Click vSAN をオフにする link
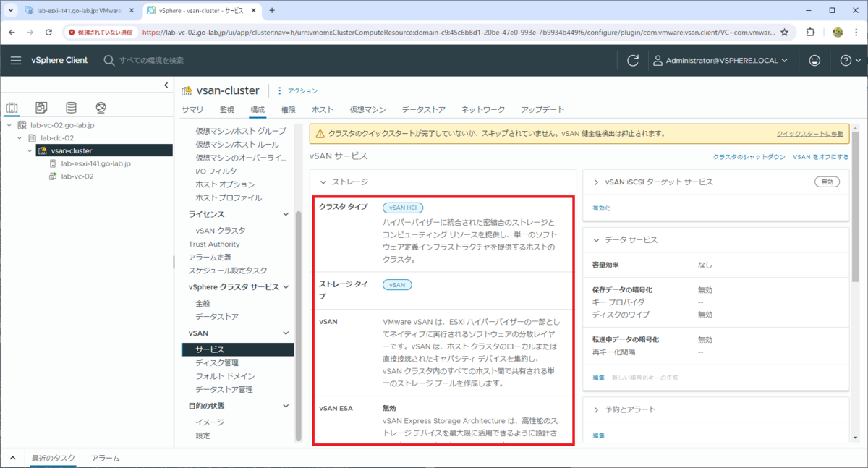 (x=821, y=156)
